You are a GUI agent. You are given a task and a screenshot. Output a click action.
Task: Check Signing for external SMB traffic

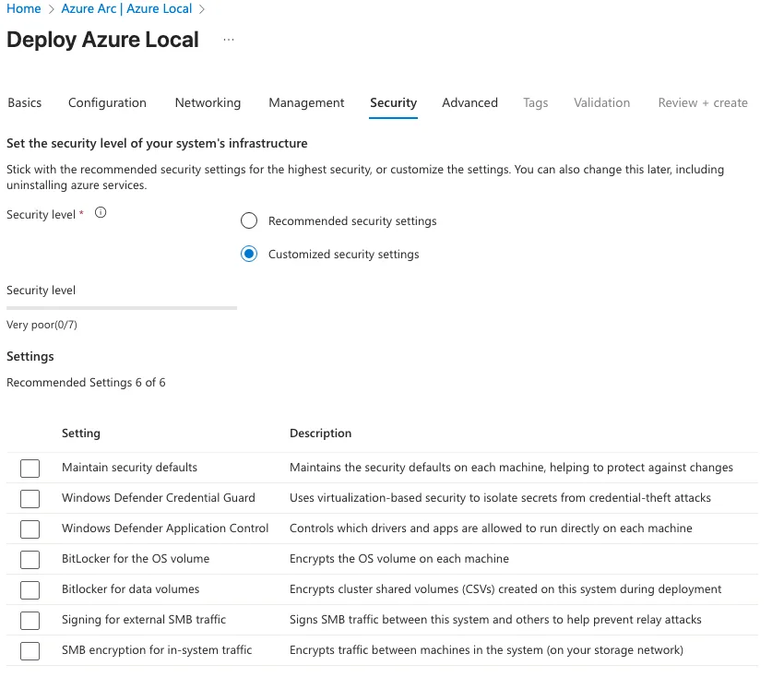coord(30,621)
